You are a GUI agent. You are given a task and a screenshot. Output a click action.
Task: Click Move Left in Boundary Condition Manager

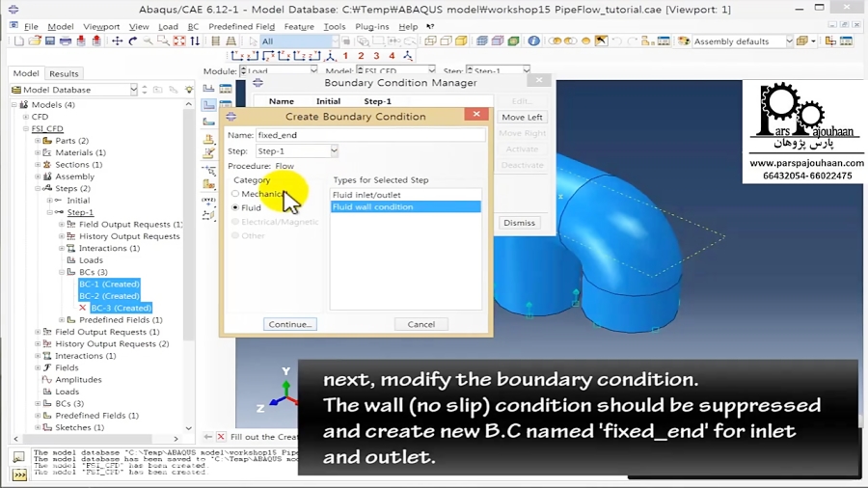[522, 118]
